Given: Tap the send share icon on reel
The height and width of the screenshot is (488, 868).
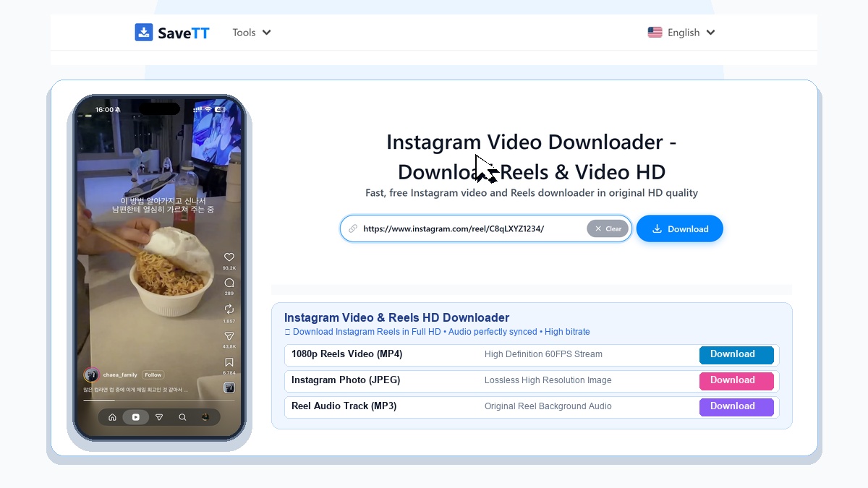Looking at the screenshot, I should (x=229, y=336).
